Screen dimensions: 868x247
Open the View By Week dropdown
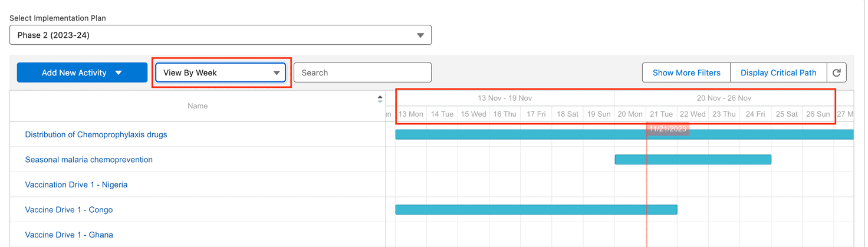(221, 73)
